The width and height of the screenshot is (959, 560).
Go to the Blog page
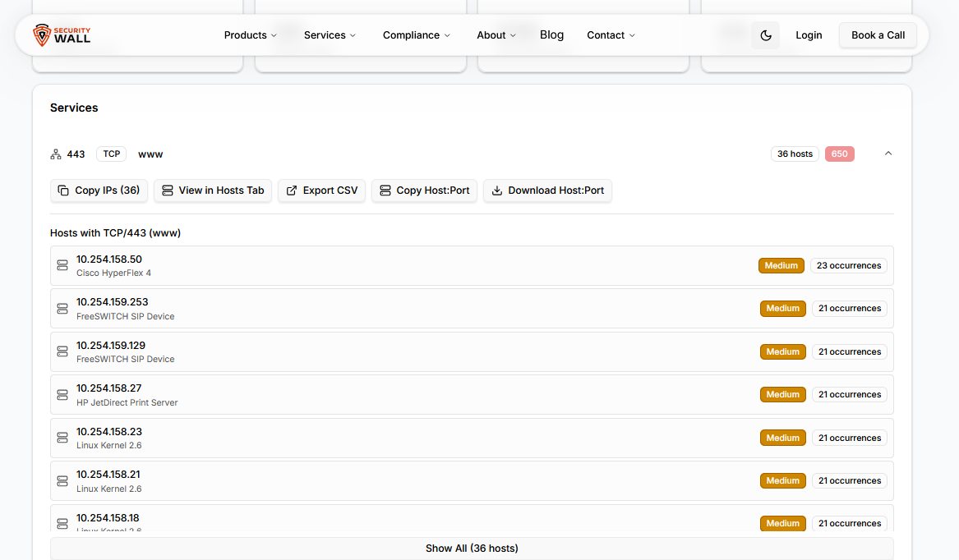click(x=551, y=35)
